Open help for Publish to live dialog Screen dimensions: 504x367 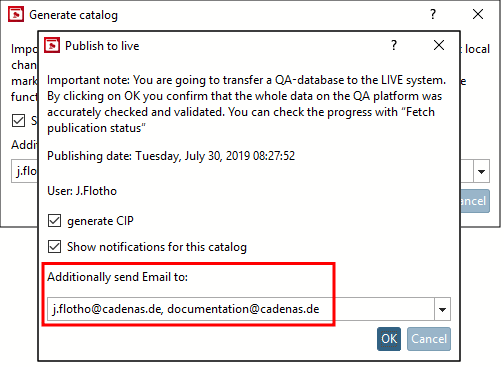pyautogui.click(x=394, y=45)
